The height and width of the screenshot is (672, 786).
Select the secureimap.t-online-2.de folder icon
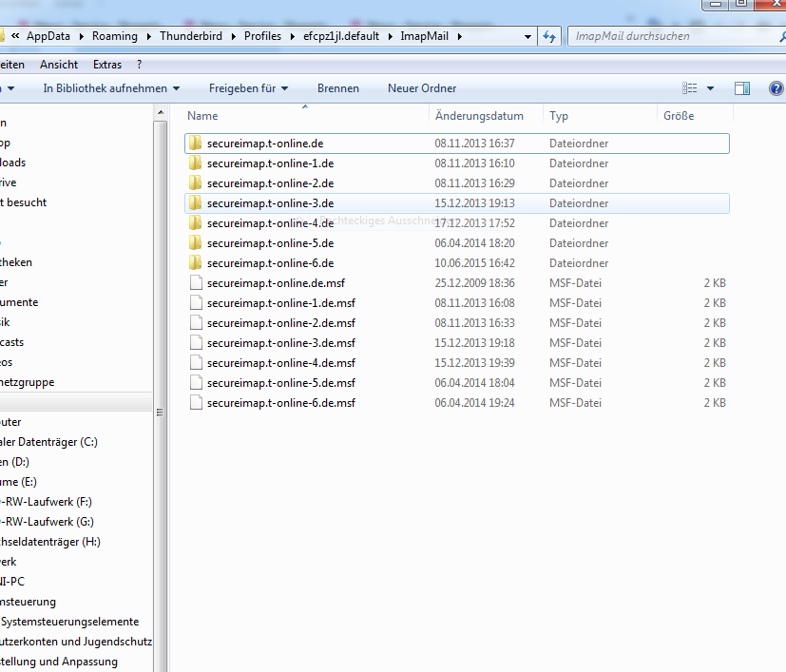(196, 183)
